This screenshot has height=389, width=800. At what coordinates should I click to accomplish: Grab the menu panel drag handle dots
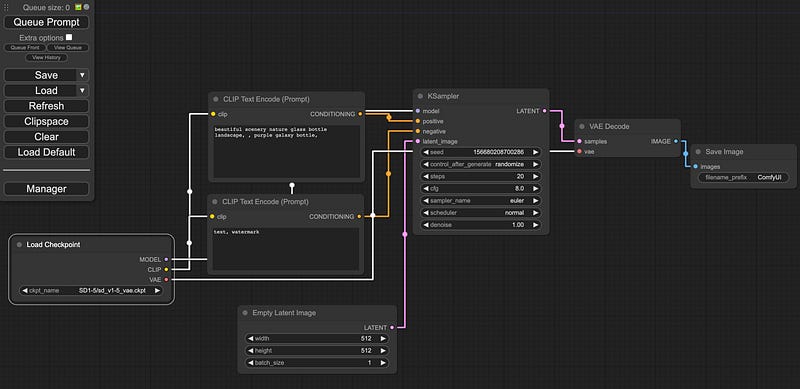click(x=6, y=8)
